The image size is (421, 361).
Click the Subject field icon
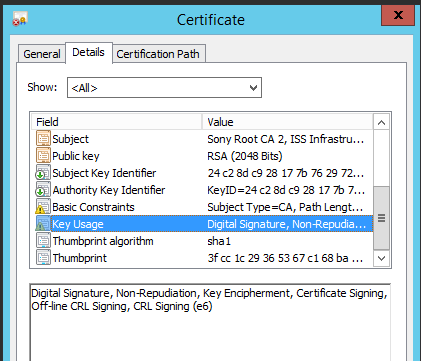click(43, 139)
